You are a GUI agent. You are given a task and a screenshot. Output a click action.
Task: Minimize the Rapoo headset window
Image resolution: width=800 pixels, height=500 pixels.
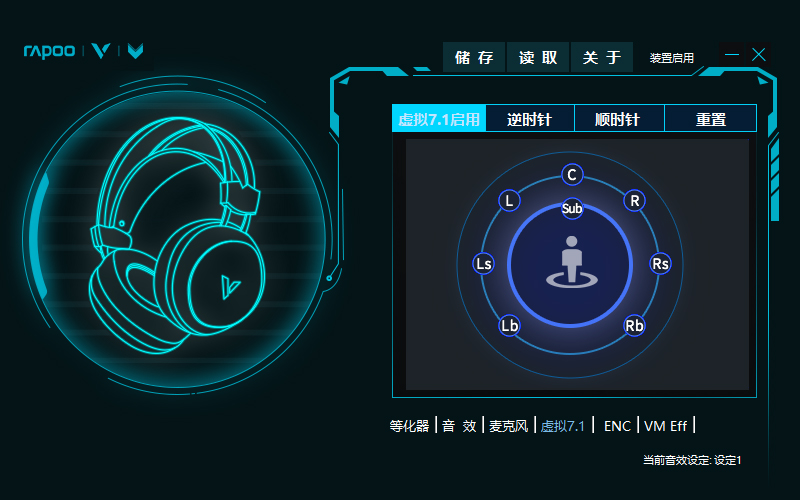(x=732, y=54)
